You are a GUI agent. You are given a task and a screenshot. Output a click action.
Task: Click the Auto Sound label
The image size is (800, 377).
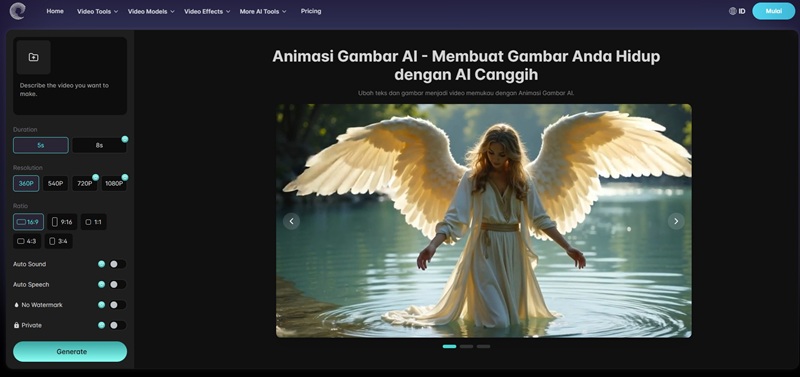click(30, 264)
